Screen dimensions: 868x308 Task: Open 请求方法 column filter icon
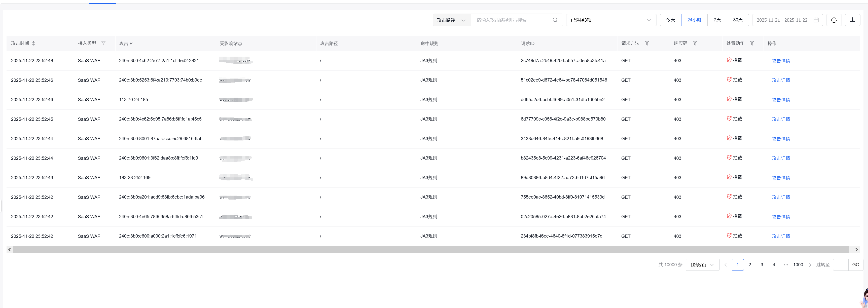click(647, 44)
